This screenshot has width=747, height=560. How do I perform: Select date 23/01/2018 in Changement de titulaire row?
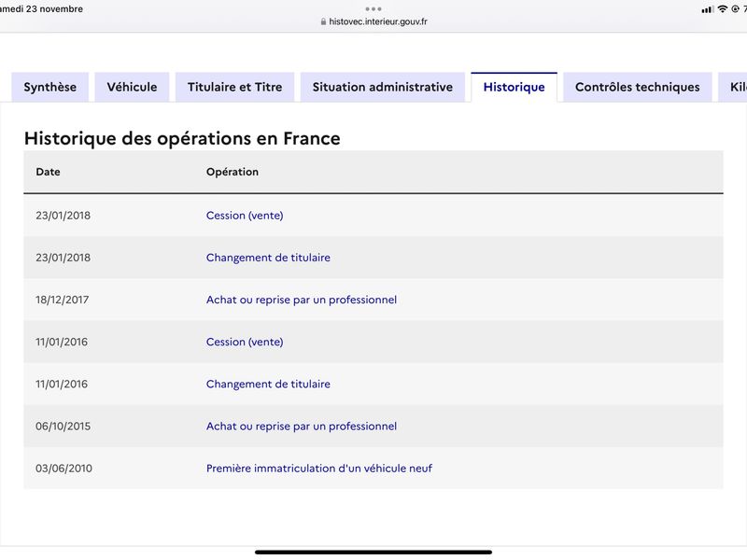tap(63, 258)
